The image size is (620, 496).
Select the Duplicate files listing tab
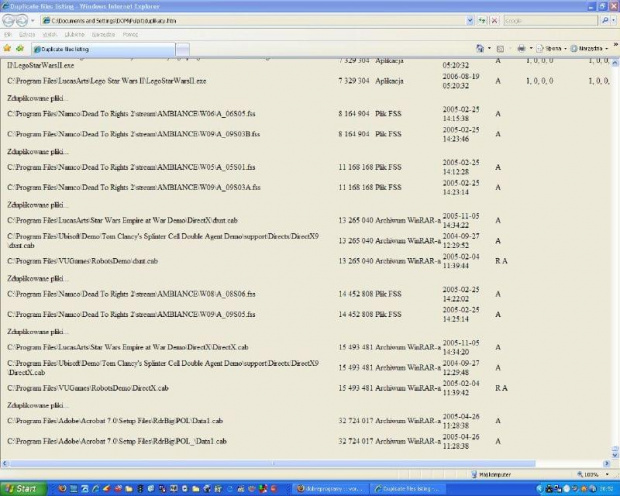tap(103, 49)
